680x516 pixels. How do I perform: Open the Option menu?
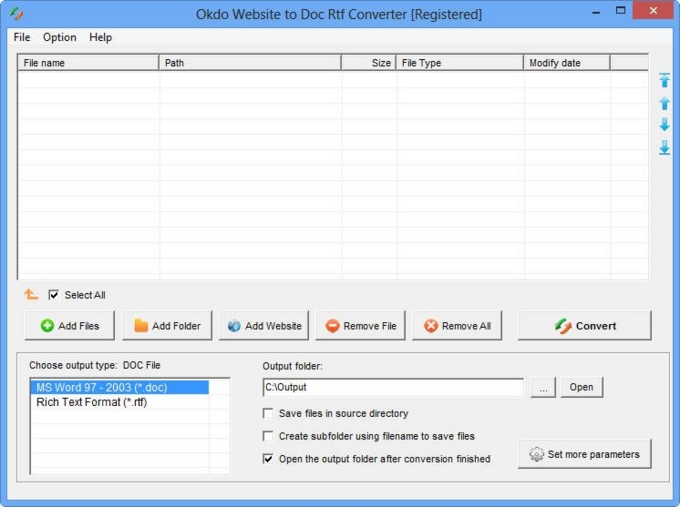pyautogui.click(x=59, y=37)
